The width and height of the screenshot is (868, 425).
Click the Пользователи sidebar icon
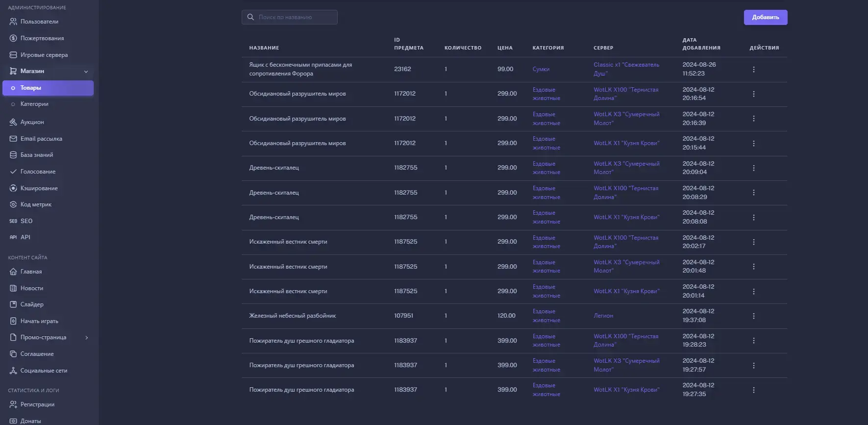click(13, 22)
